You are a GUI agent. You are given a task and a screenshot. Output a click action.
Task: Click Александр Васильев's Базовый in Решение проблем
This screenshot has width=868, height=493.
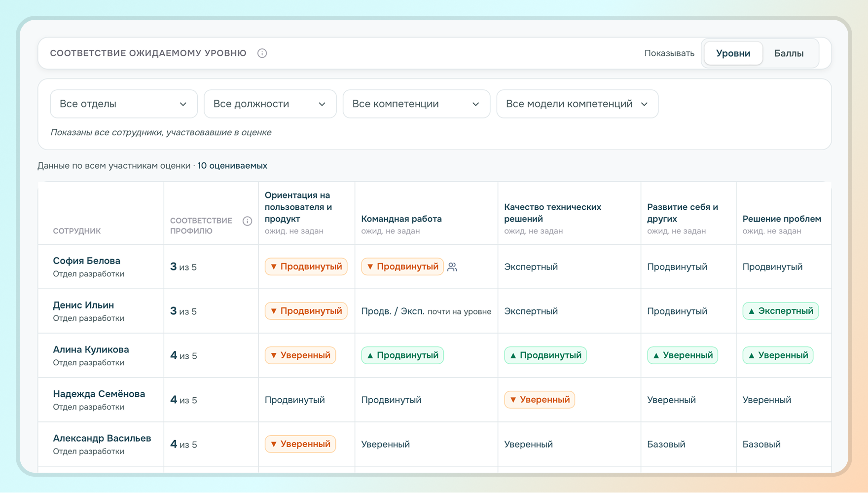point(761,445)
